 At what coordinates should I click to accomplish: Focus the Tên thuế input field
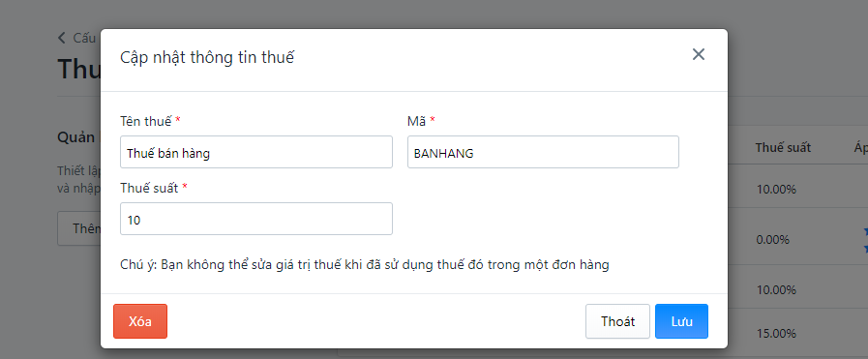click(256, 152)
